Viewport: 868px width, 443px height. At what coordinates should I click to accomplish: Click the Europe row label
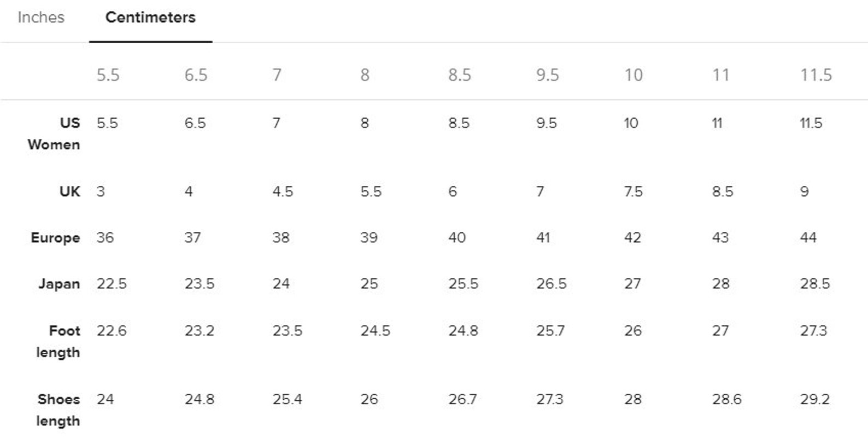(55, 238)
